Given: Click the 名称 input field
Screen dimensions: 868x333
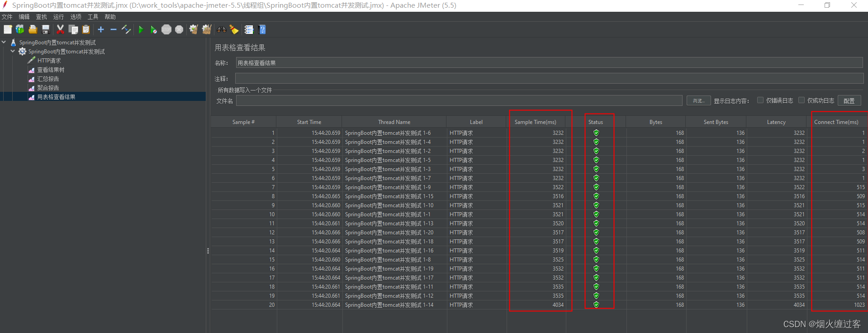Looking at the screenshot, I should 549,63.
